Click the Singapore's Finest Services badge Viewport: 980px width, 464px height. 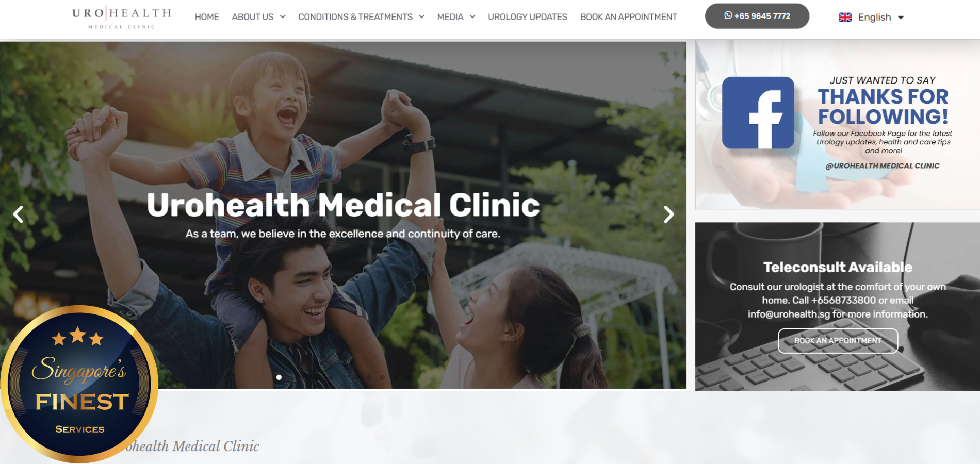(x=79, y=384)
